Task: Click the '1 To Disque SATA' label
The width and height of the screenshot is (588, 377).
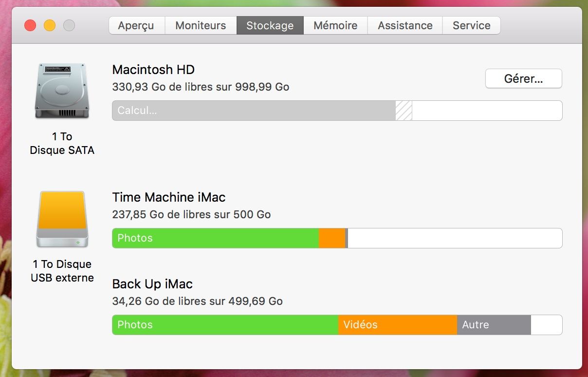Action: (62, 143)
